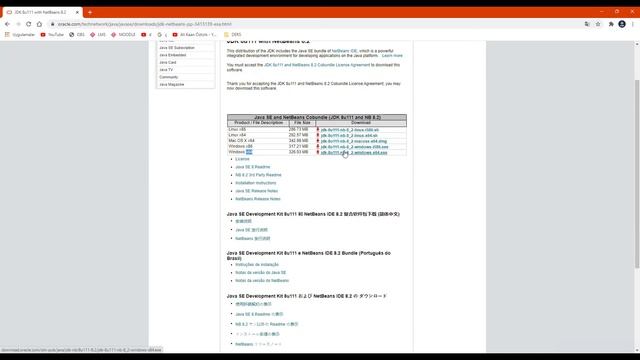Click the Product / File Description column header
The width and height of the screenshot is (640, 360).
(x=258, y=123)
